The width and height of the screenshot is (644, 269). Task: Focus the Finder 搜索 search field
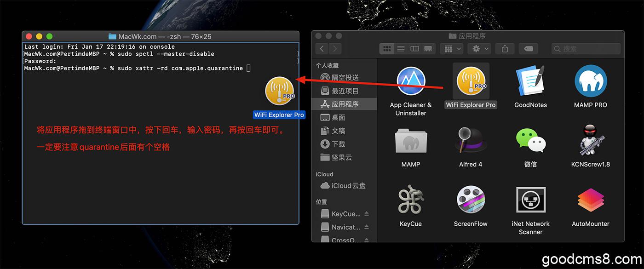586,48
